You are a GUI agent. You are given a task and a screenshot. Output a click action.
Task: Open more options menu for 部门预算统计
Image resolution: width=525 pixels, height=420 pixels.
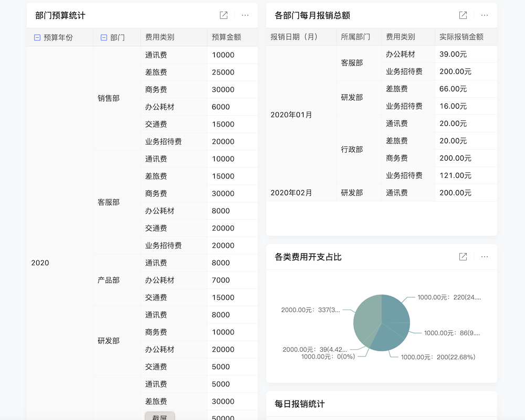click(x=245, y=15)
